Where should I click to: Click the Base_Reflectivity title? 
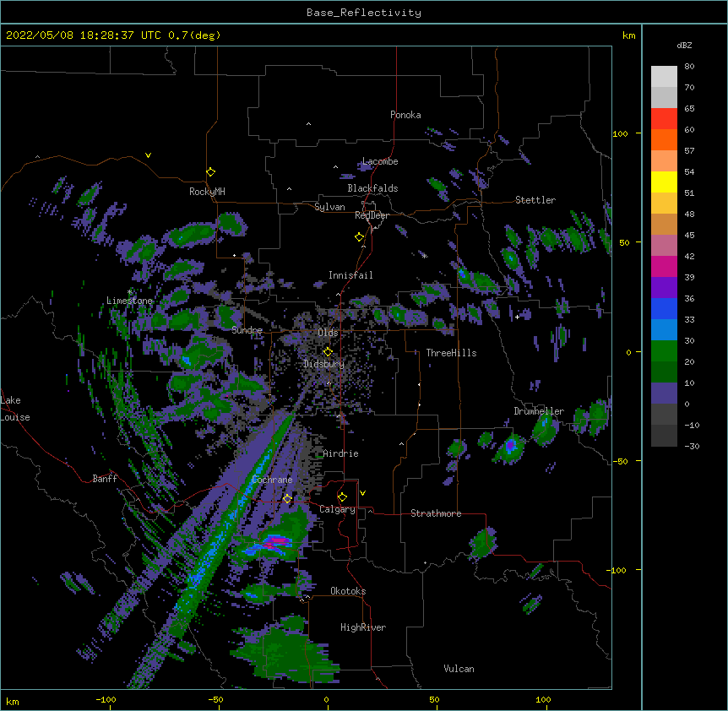click(x=364, y=13)
